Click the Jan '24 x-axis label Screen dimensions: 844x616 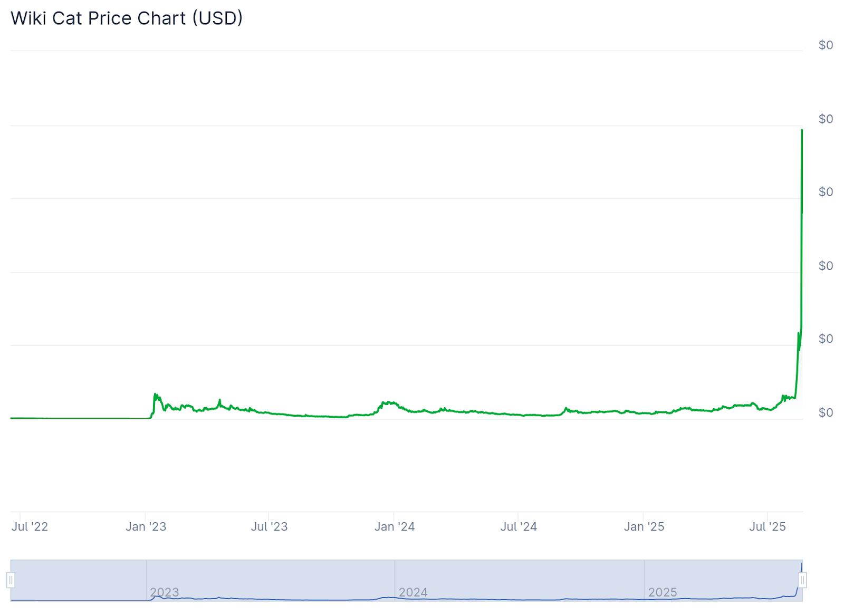point(395,526)
